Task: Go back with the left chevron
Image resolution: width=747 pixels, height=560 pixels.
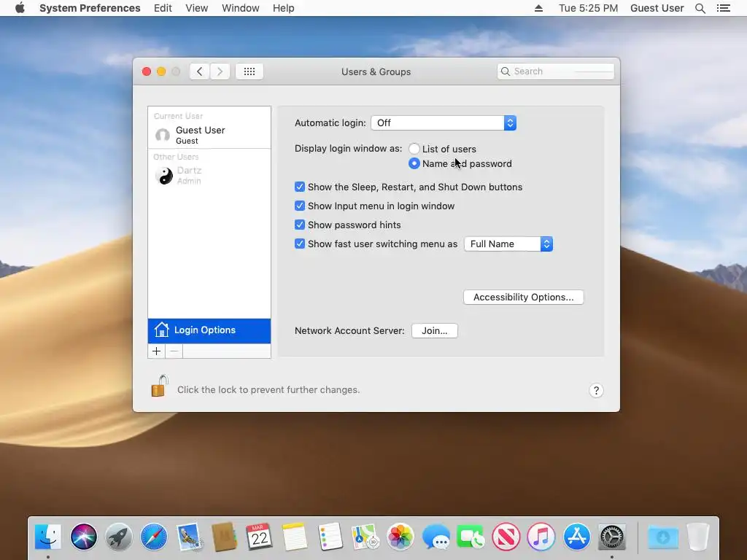Action: pos(200,71)
